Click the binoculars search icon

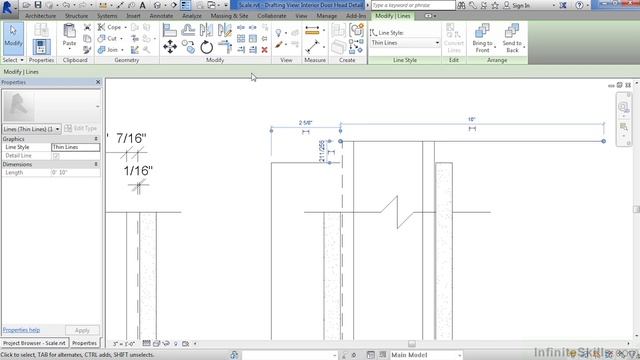[x=461, y=5]
